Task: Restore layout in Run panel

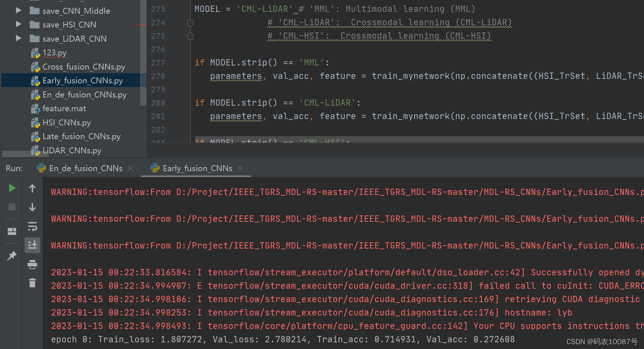Action: click(12, 231)
